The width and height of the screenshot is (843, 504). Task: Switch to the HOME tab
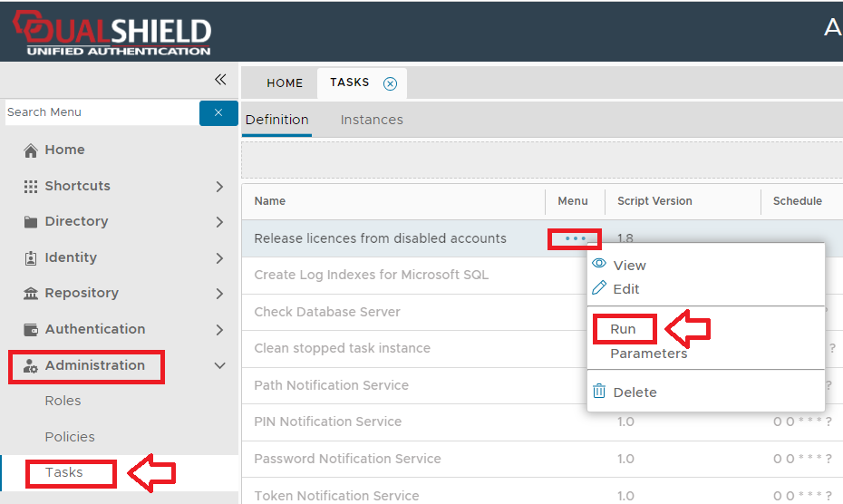click(x=285, y=83)
